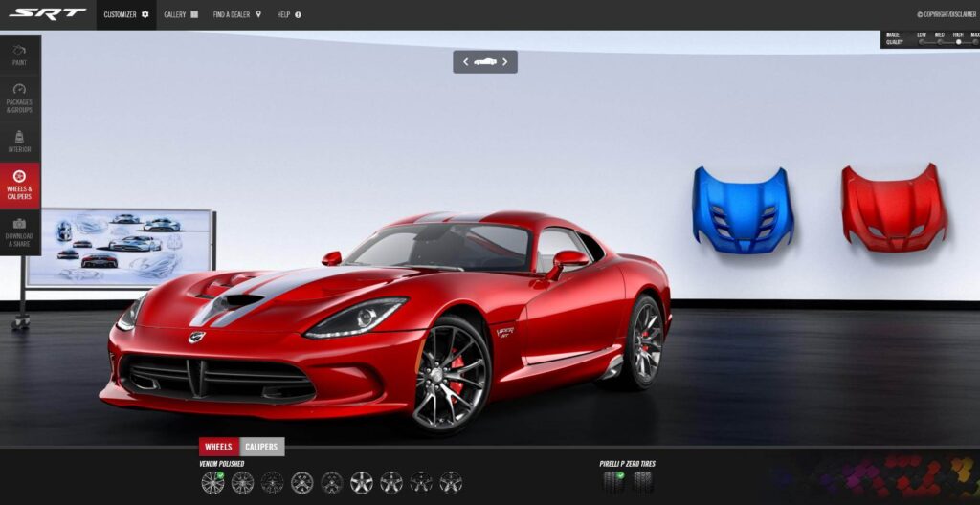The width and height of the screenshot is (980, 505).
Task: Select the seventh wheel option
Action: 391,482
